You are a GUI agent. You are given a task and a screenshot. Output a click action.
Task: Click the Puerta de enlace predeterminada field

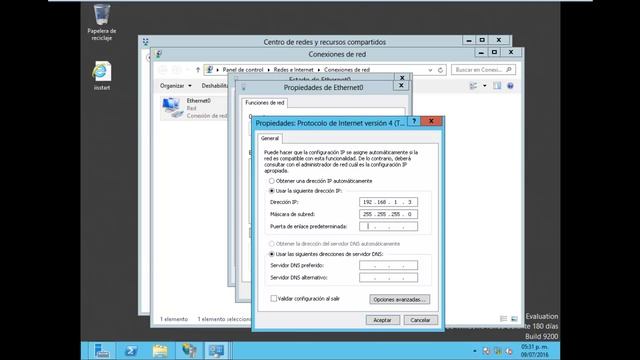[388, 227]
